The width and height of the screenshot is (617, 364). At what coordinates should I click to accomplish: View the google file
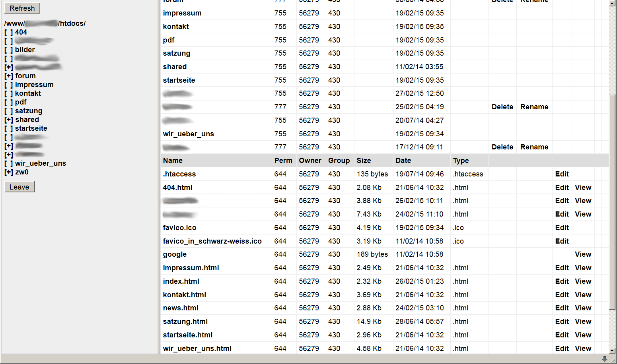[583, 254]
